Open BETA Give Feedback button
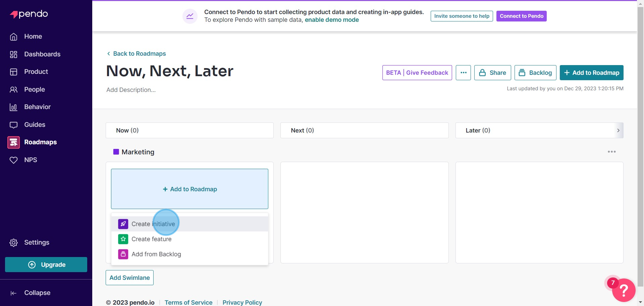Screen dimensions: 644x306 coord(417,72)
